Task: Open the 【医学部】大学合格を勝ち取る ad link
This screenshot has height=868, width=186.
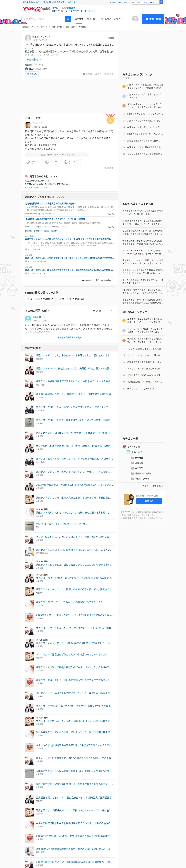Action: [x=55, y=219]
